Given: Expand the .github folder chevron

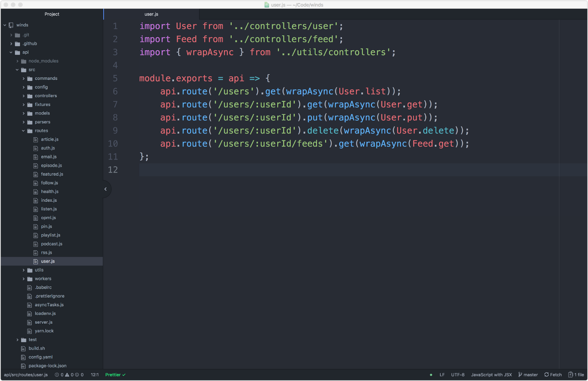Looking at the screenshot, I should tap(11, 44).
